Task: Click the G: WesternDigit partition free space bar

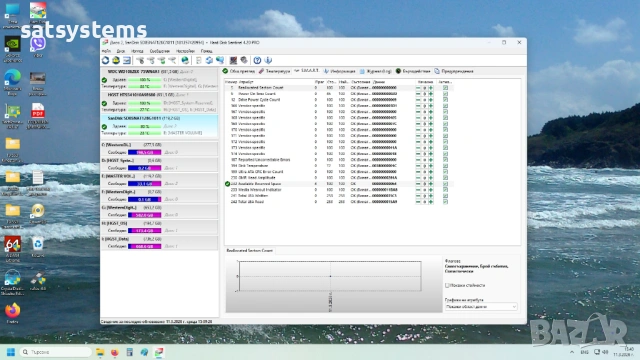Action: point(144,215)
